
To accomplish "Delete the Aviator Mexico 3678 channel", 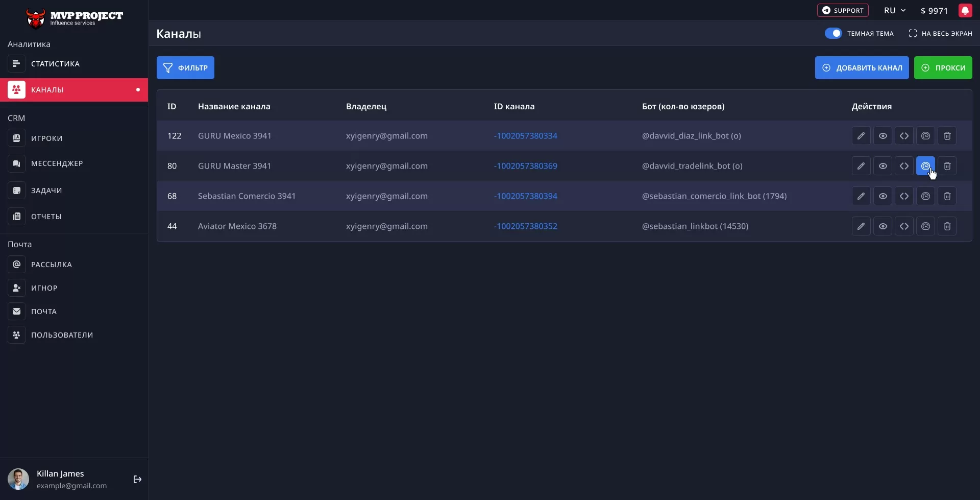I will coord(947,226).
